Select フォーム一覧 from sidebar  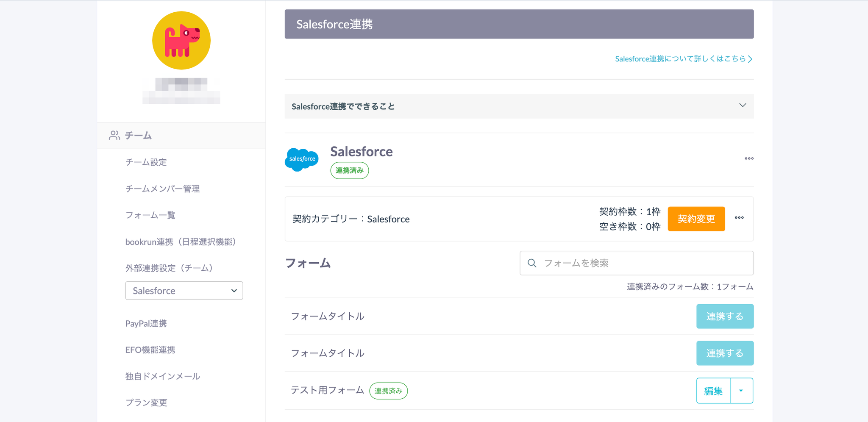[x=150, y=215]
